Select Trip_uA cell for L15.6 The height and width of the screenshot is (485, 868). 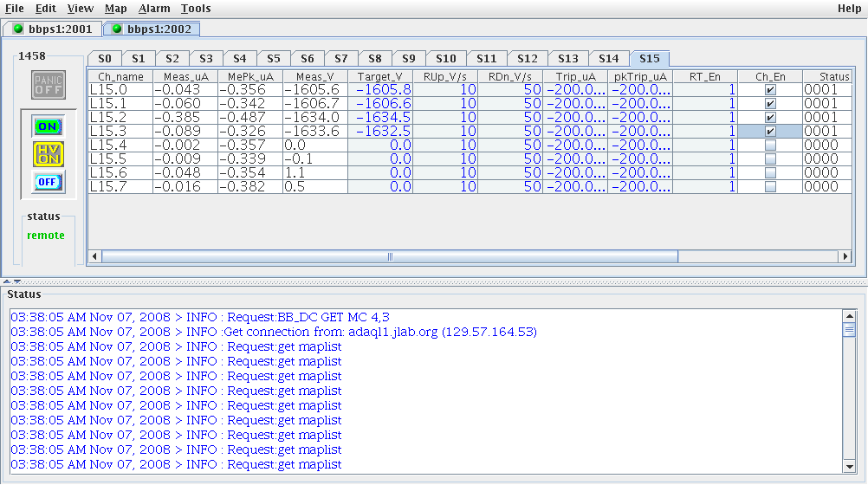tap(575, 172)
